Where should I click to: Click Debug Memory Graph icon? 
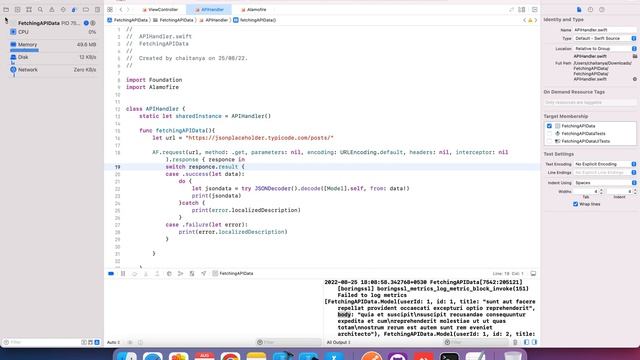[x=180, y=273]
